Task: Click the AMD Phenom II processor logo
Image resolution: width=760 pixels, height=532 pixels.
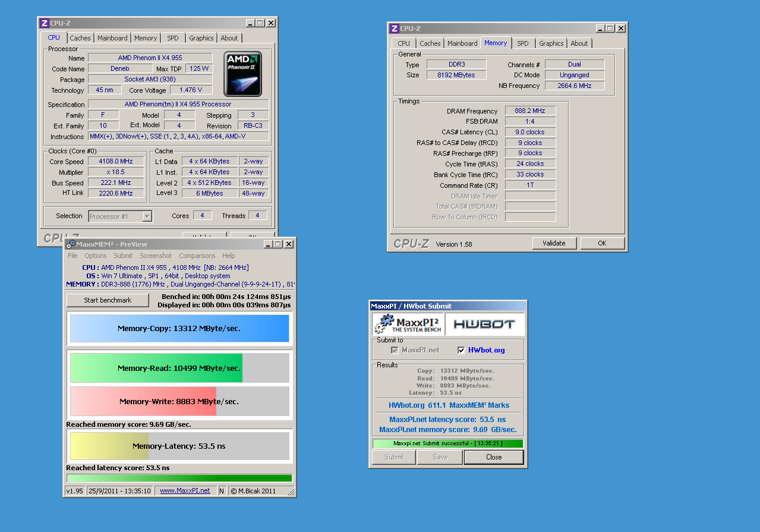Action: click(242, 74)
